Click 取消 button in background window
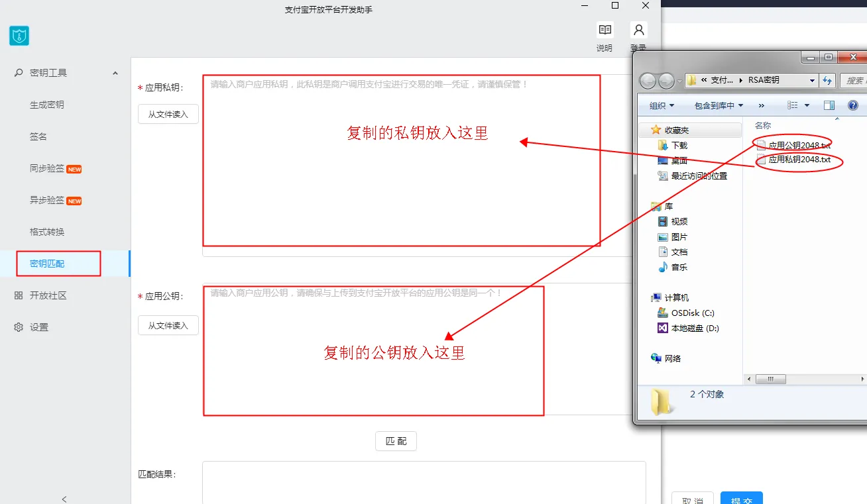The height and width of the screenshot is (504, 867). tap(693, 498)
